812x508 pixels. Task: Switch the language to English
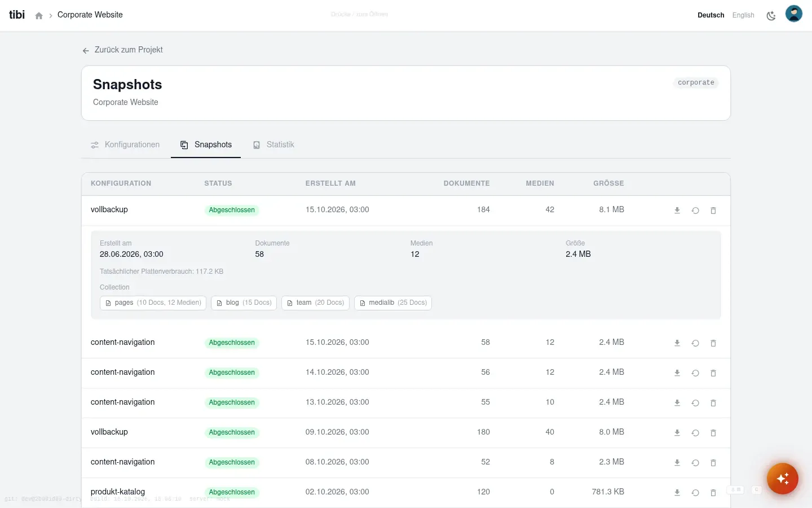point(743,15)
